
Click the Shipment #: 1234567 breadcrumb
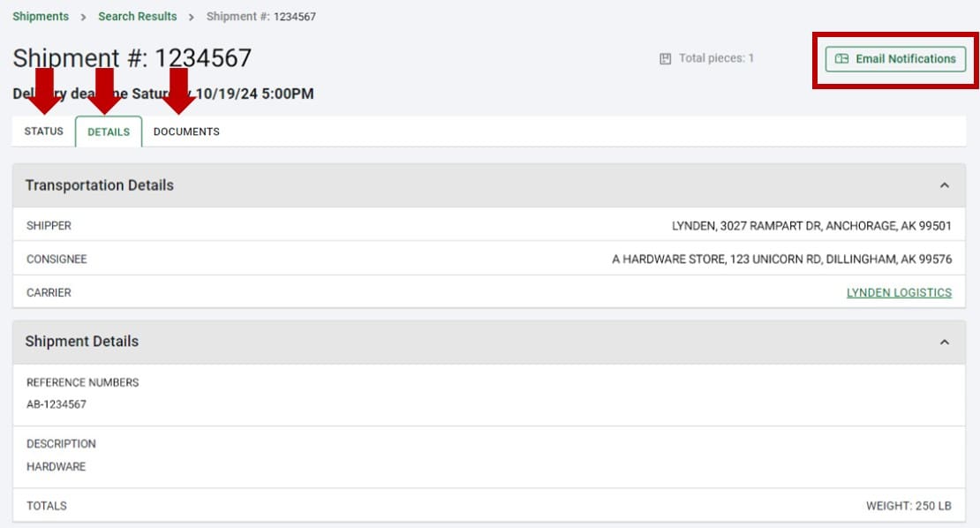click(260, 17)
